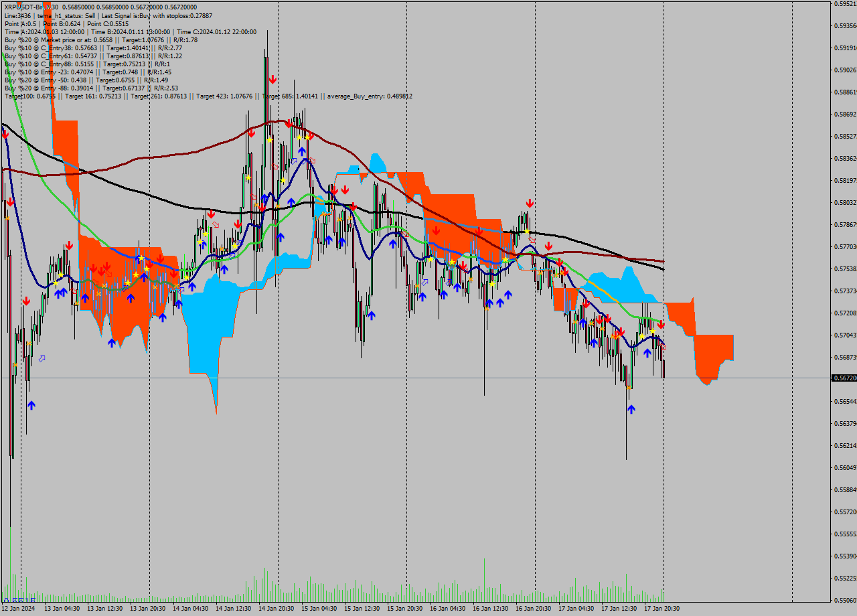
Task: Click the XRPUSDT symbol and OHLC header text
Action: [x=100, y=7]
